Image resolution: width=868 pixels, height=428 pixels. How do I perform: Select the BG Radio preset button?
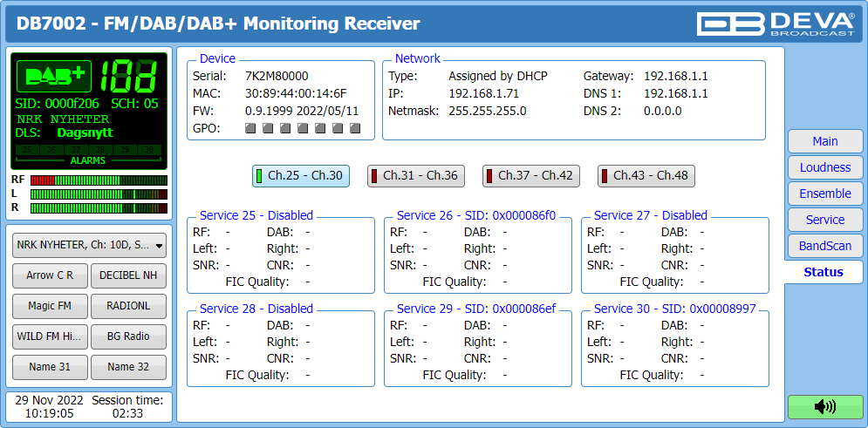128,336
